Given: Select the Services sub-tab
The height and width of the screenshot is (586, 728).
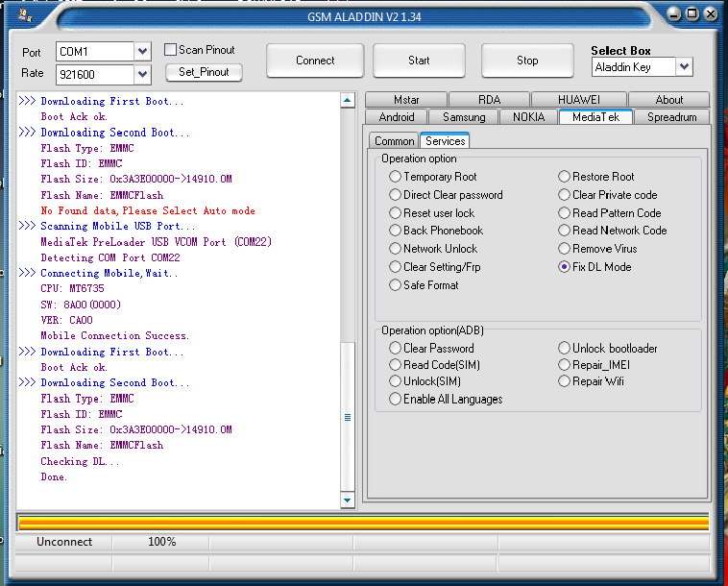Looking at the screenshot, I should click(x=445, y=140).
